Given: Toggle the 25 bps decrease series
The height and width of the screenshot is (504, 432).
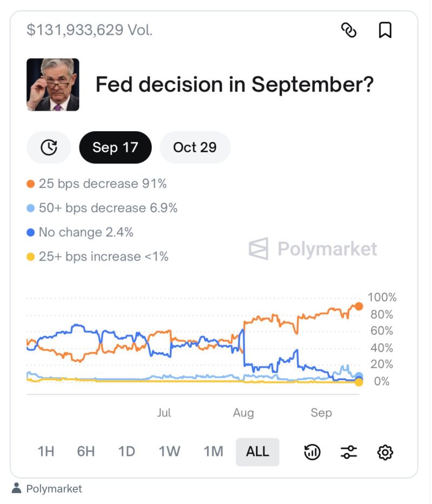Looking at the screenshot, I should [x=97, y=184].
